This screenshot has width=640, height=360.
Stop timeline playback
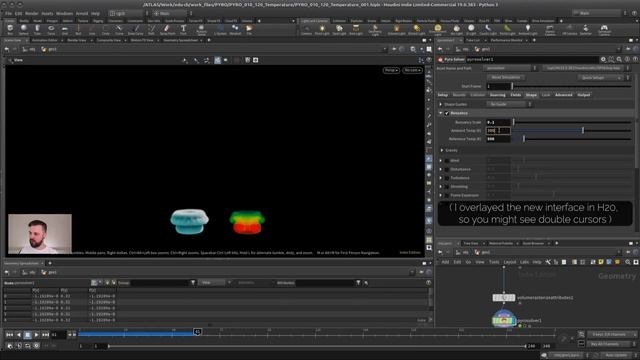click(x=27, y=335)
